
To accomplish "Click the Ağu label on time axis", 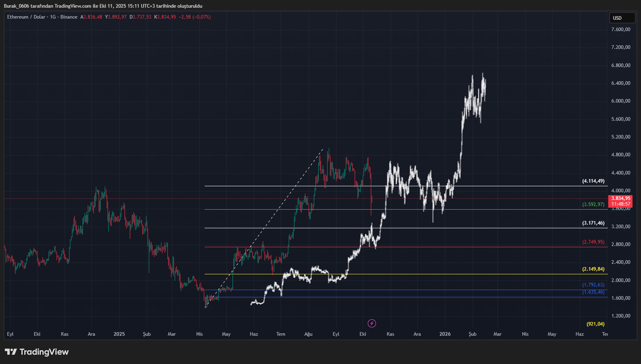I will [308, 334].
